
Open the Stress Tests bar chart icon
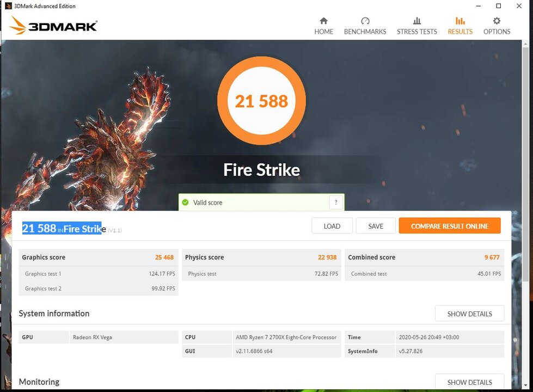coord(416,21)
